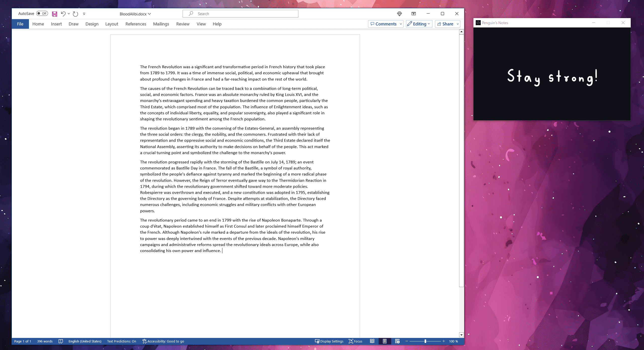Viewport: 644px width, 350px height.
Task: Select the Print Layout view icon
Action: tap(385, 341)
